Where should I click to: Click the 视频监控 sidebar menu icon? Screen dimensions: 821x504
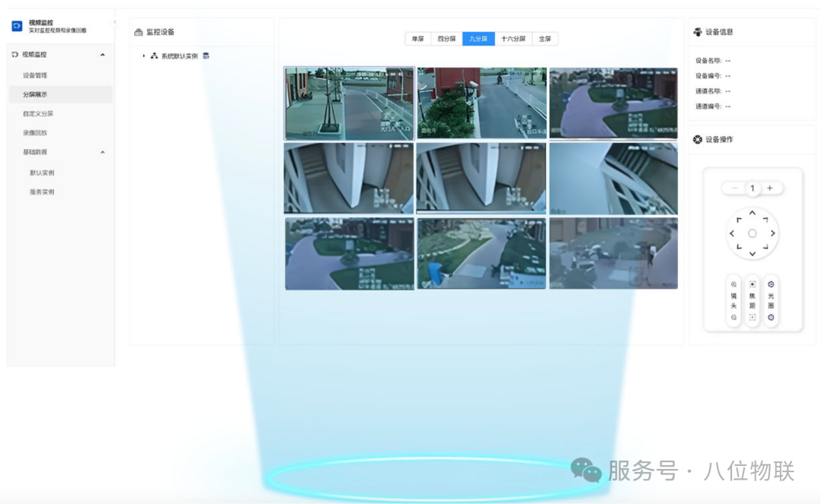[14, 55]
